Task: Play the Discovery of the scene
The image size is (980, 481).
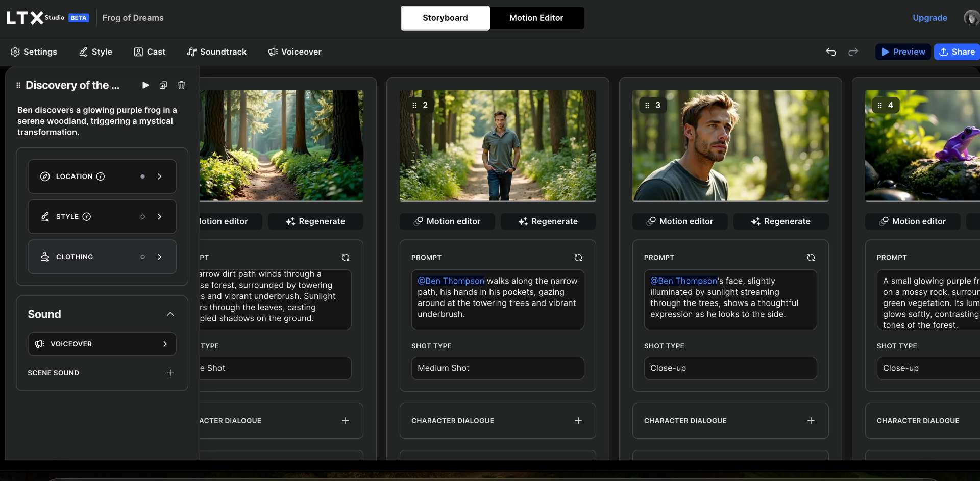Action: click(145, 85)
